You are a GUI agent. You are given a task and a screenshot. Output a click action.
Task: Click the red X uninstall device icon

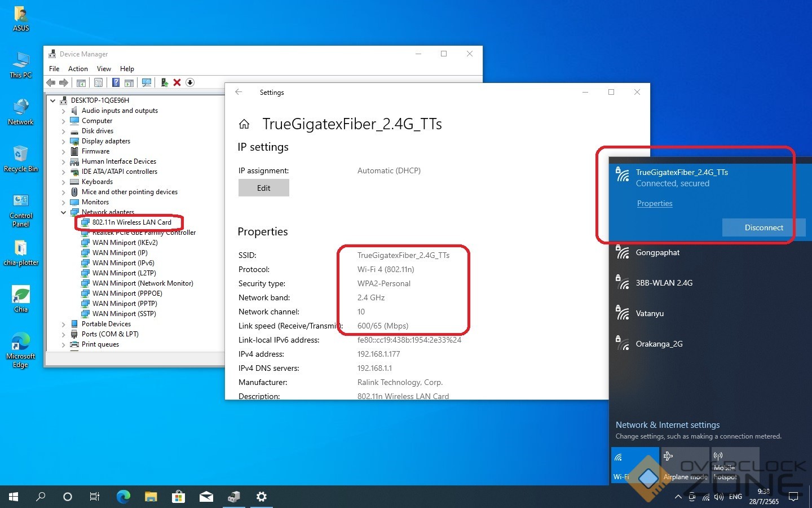tap(177, 82)
